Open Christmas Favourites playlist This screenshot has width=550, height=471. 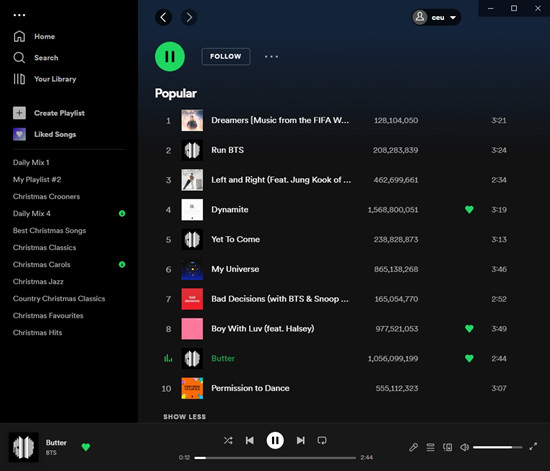point(48,316)
